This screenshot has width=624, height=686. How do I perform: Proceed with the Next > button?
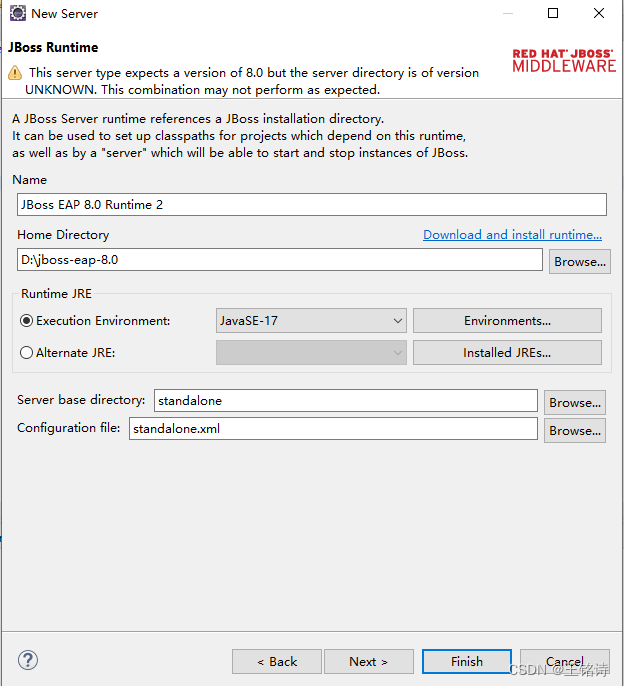(x=369, y=662)
